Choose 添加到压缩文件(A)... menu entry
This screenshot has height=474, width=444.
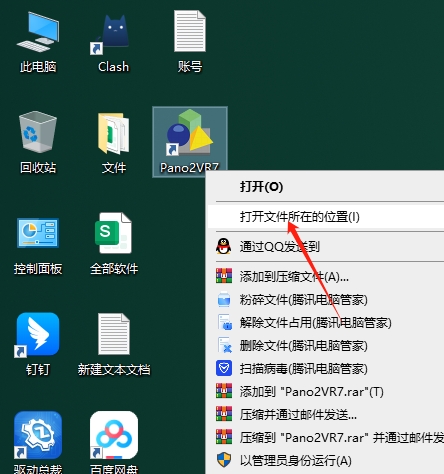[326, 276]
